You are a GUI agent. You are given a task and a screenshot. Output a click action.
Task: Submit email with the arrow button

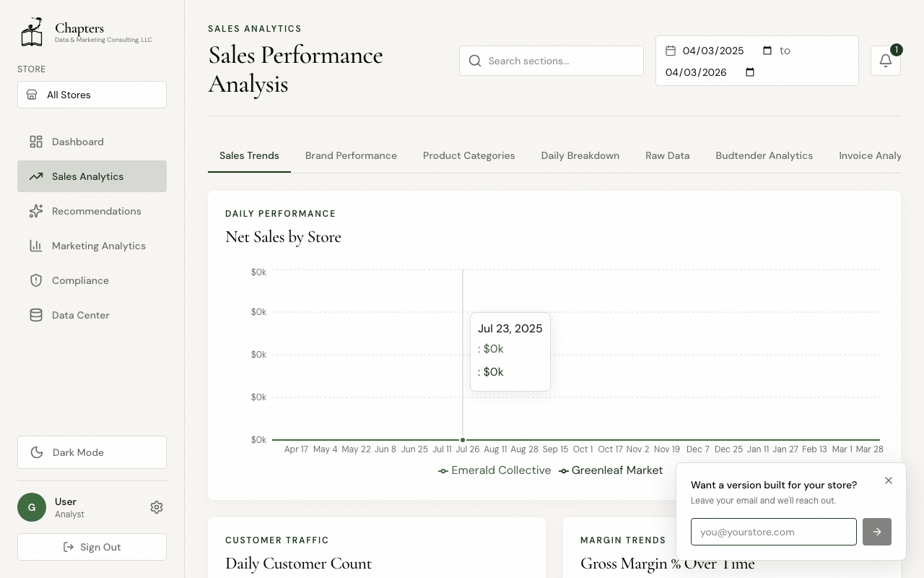point(876,532)
